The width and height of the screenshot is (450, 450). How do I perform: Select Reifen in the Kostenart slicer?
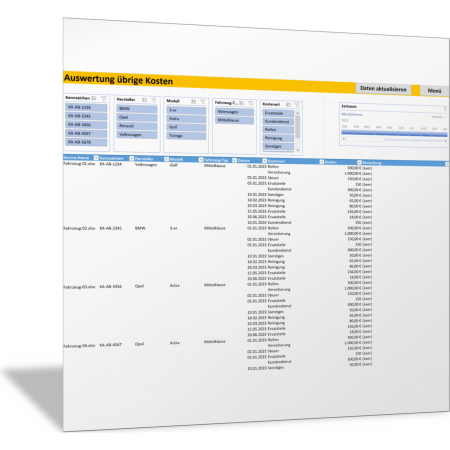coord(278,130)
